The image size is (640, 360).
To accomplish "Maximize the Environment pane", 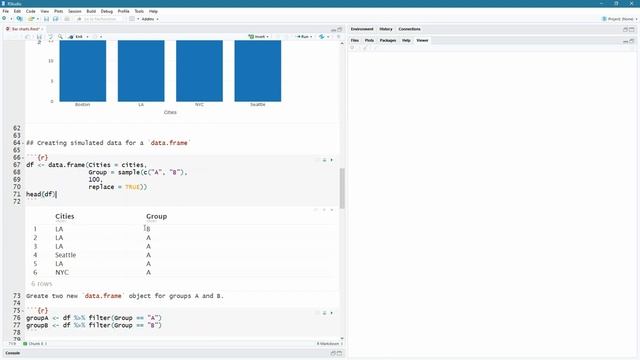I will tap(631, 29).
